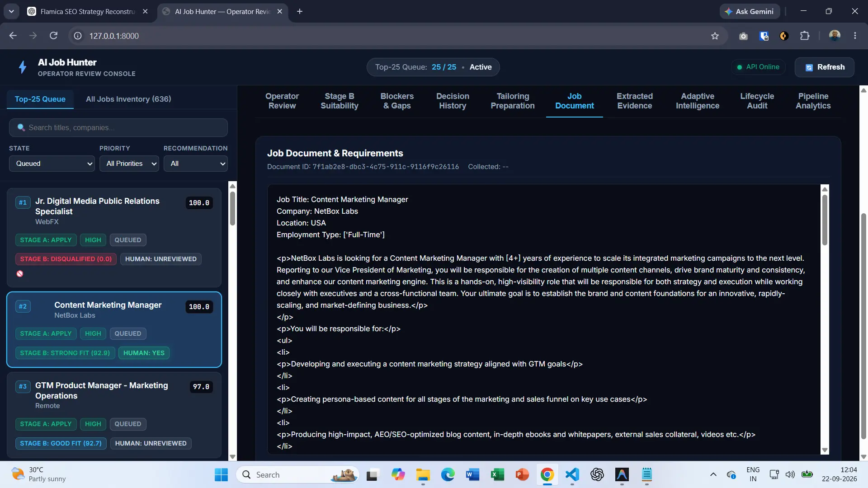Open the State dropdown set to Queued
Screen dimensions: 868x488
(x=52, y=164)
